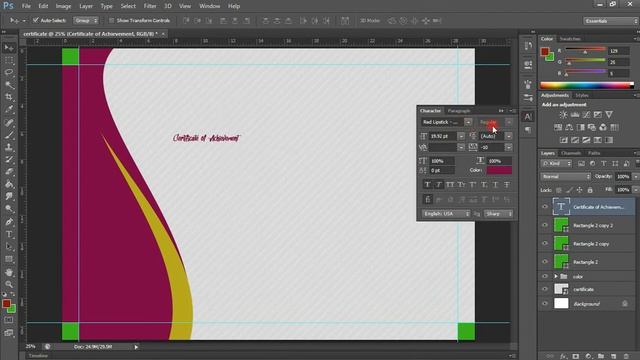Switch to the Swatches tab

(570, 39)
